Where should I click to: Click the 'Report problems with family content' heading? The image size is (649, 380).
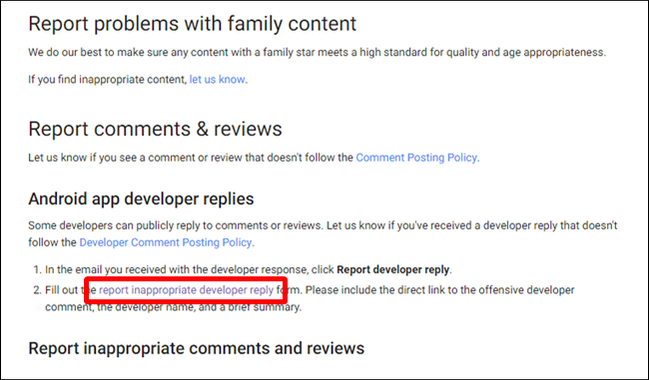192,24
